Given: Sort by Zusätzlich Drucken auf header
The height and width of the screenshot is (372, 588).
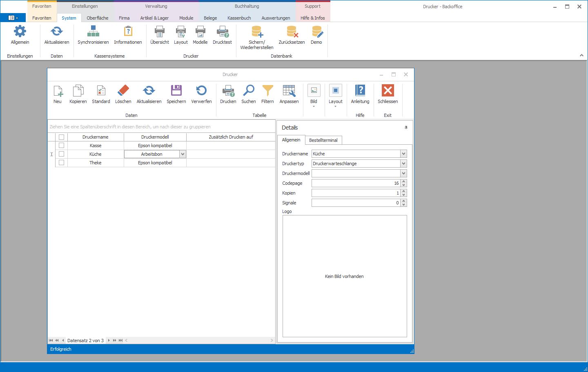Looking at the screenshot, I should (x=231, y=137).
